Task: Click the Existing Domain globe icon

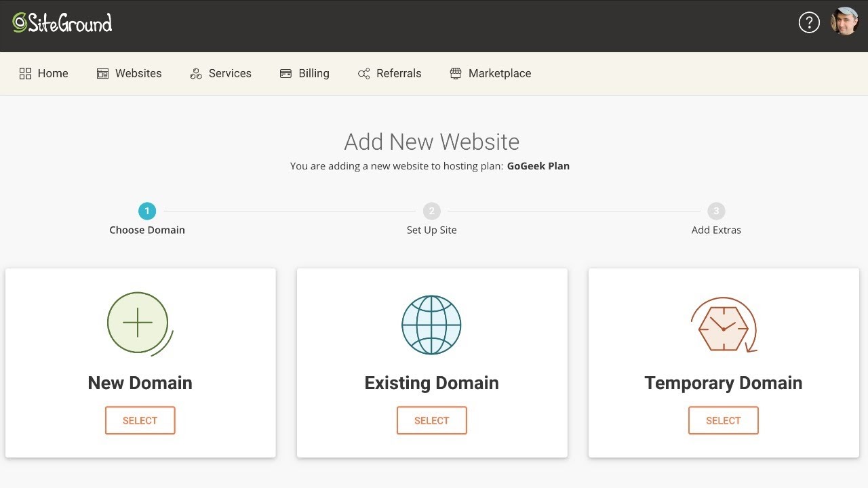Action: 431,325
